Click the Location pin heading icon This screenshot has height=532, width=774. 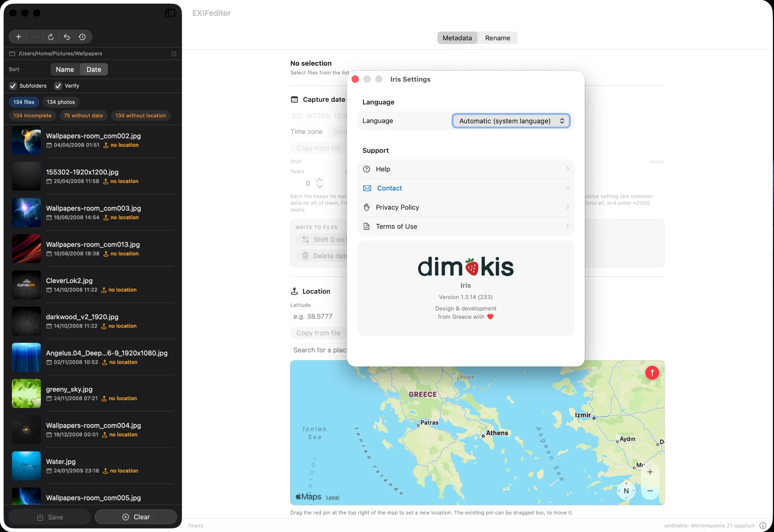point(294,291)
